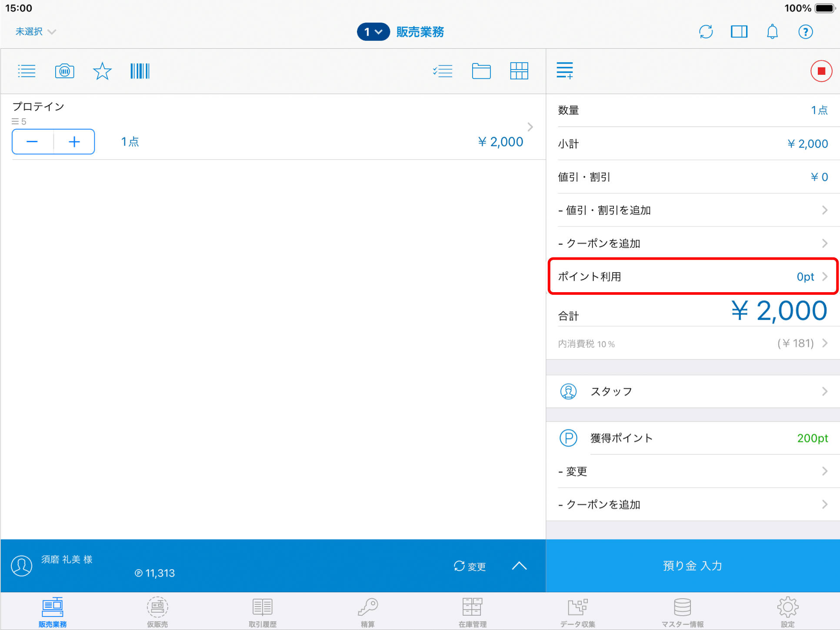Expand customer panel with up chevron

(519, 566)
